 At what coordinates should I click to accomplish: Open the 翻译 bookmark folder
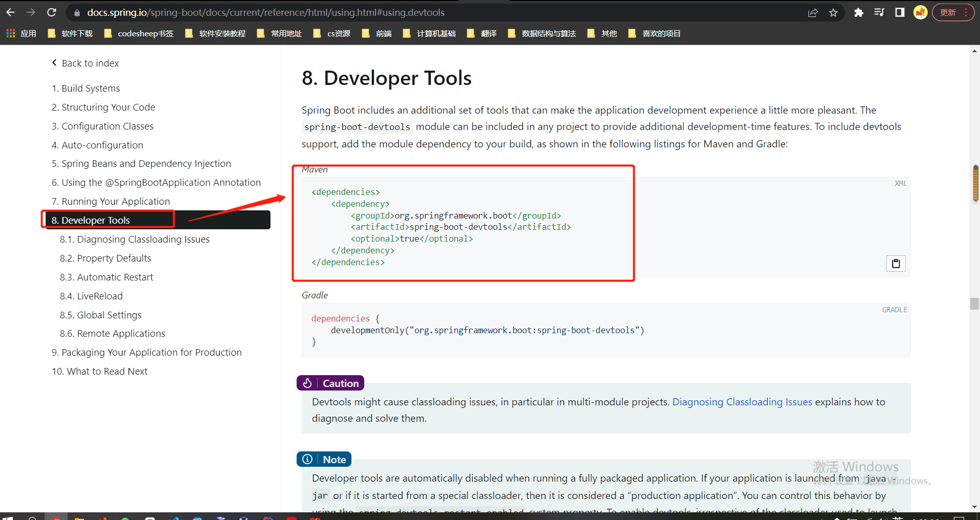click(x=482, y=34)
